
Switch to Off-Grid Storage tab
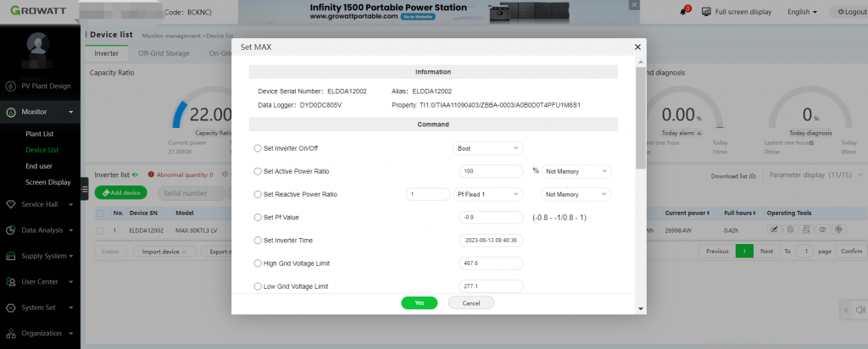point(164,53)
